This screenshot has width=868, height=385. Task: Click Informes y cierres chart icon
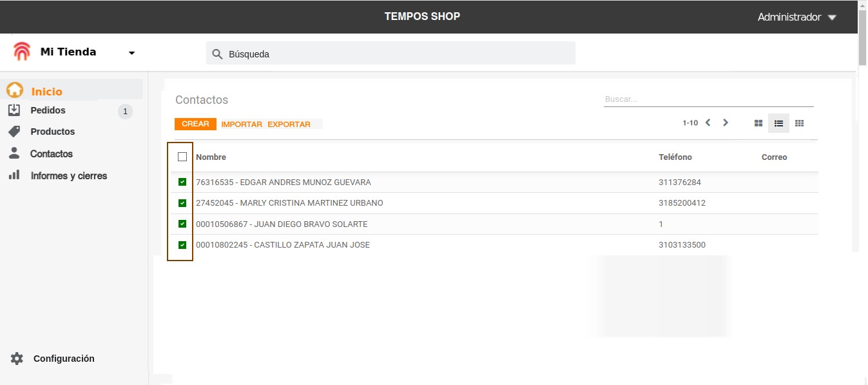(x=14, y=175)
